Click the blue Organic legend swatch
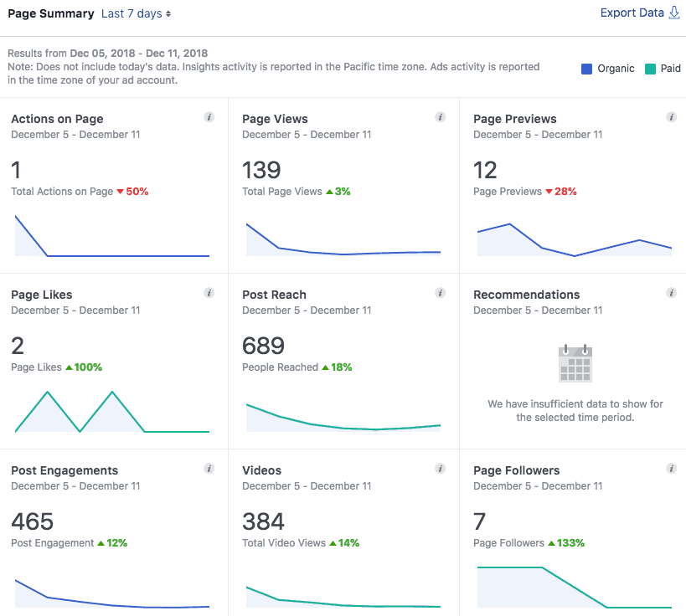 pos(586,69)
